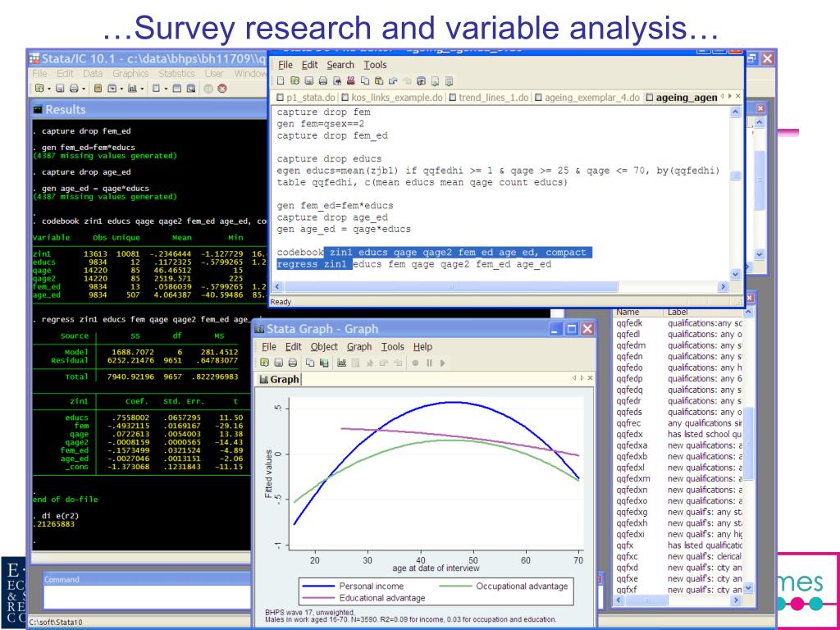Open the Tools menu in Do-file Editor
Viewport: 840px width, 630px height.
pyautogui.click(x=375, y=65)
